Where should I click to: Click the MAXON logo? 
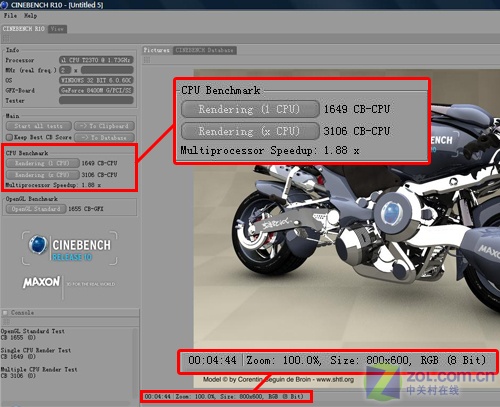(41, 282)
